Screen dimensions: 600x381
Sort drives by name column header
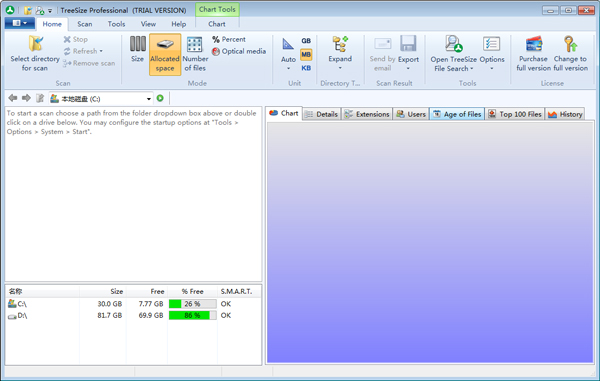[42, 291]
